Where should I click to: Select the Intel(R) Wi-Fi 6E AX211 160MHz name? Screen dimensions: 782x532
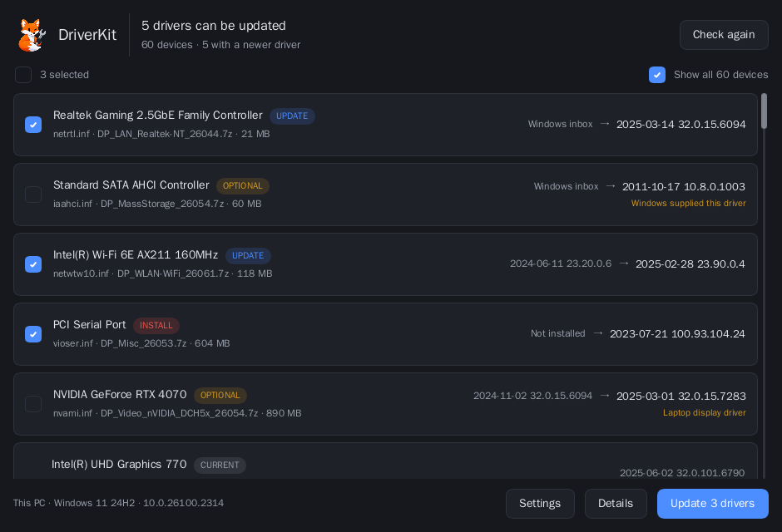coord(136,255)
